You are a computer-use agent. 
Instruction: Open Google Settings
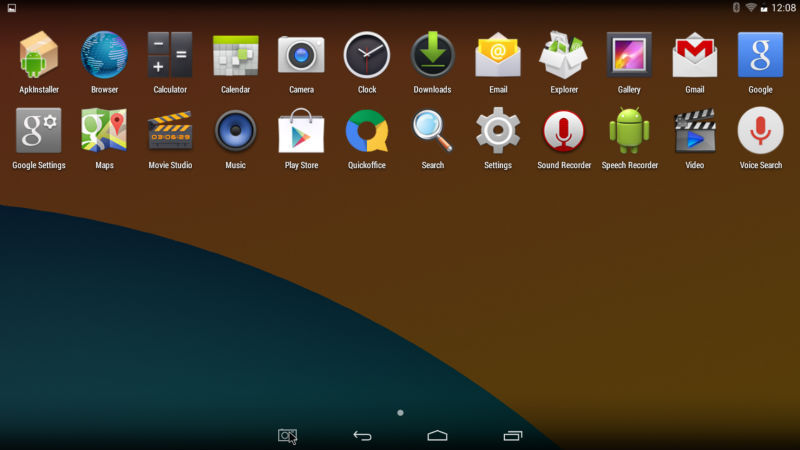point(39,131)
